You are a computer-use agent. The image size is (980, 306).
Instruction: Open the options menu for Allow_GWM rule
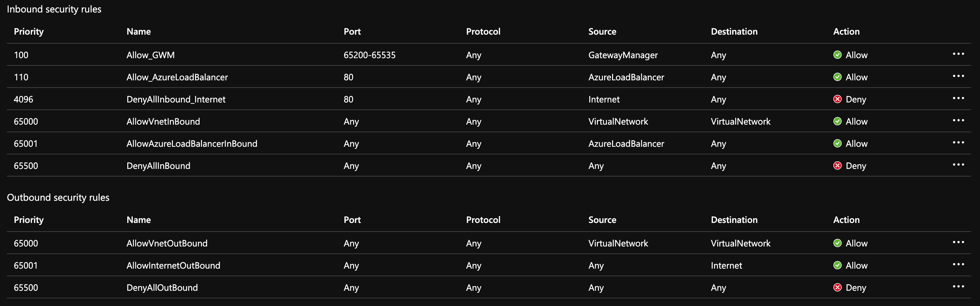(959, 54)
